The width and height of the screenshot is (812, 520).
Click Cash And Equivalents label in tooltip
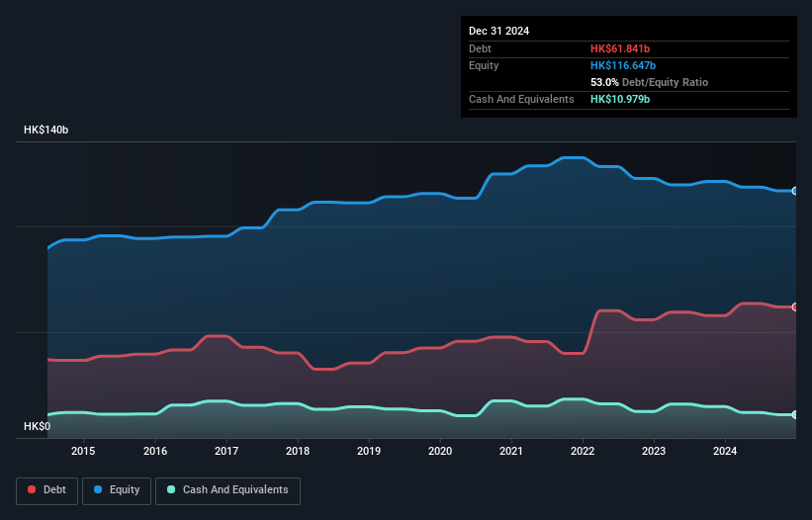[521, 99]
